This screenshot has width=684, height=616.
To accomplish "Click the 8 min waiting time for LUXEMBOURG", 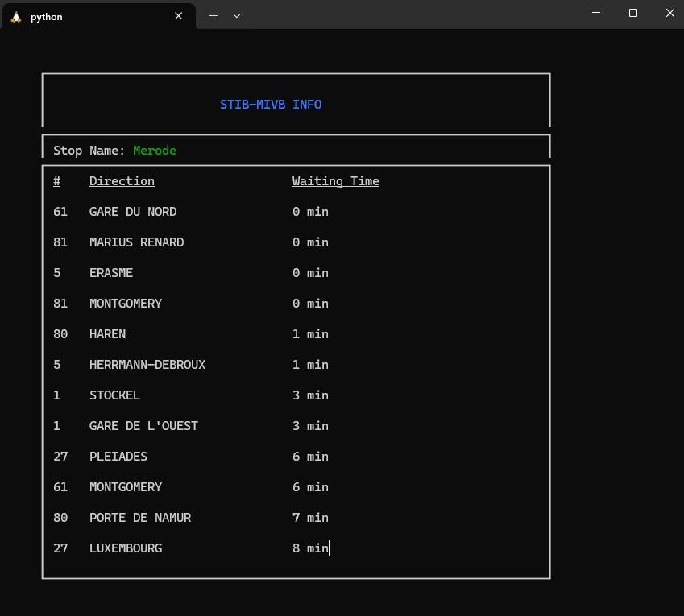I will (310, 548).
